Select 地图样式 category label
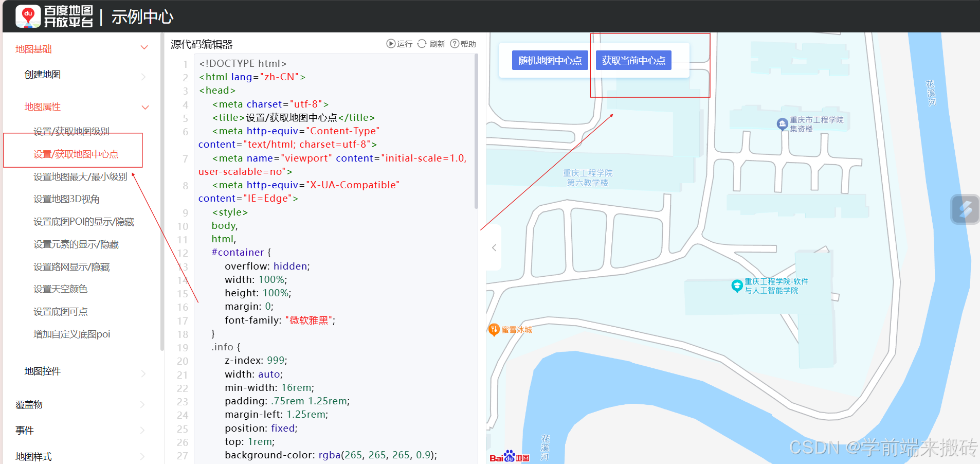 33,456
